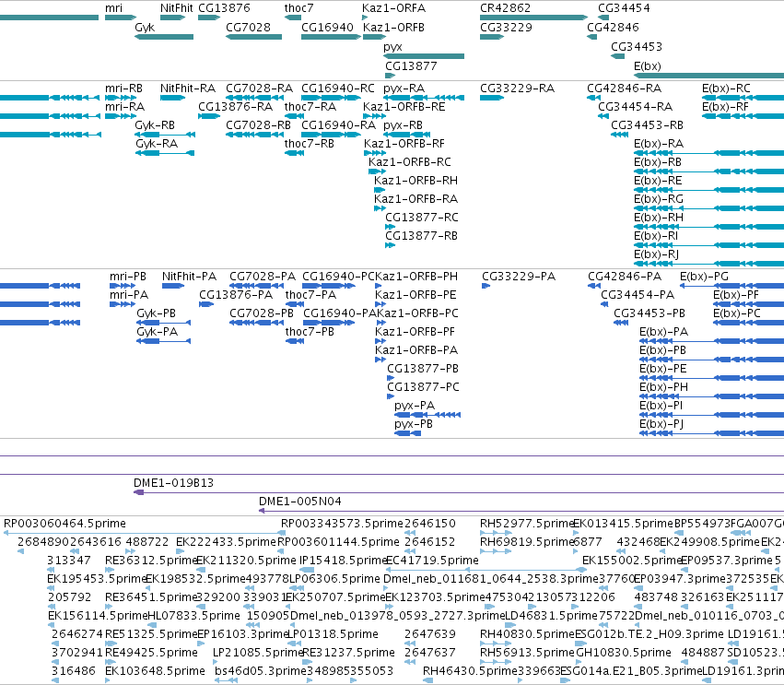Click the pyx gene label

tap(393, 46)
